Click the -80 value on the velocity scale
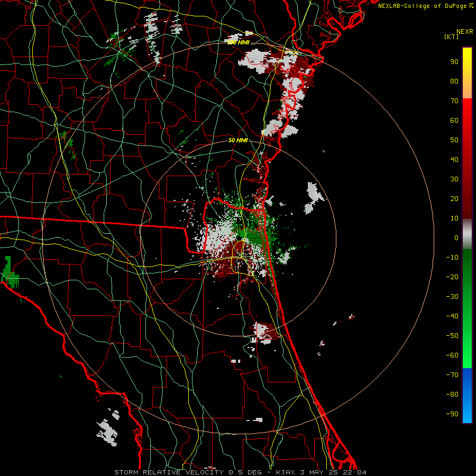Viewport: 476px width, 476px height. pos(452,395)
